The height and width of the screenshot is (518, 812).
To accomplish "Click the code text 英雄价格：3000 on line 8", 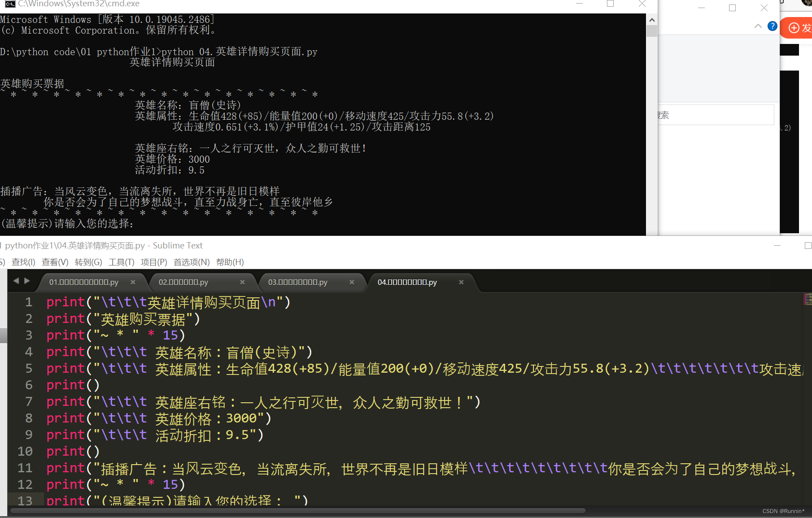I will [206, 418].
